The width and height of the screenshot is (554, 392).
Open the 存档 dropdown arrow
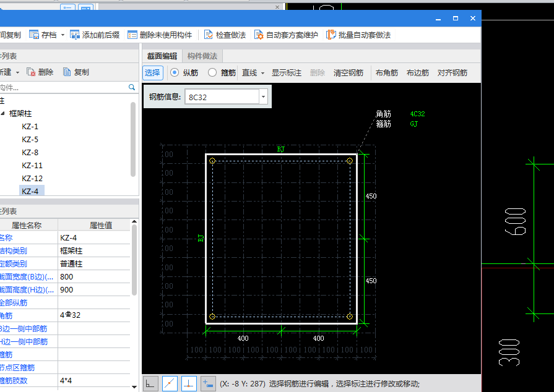(x=63, y=35)
